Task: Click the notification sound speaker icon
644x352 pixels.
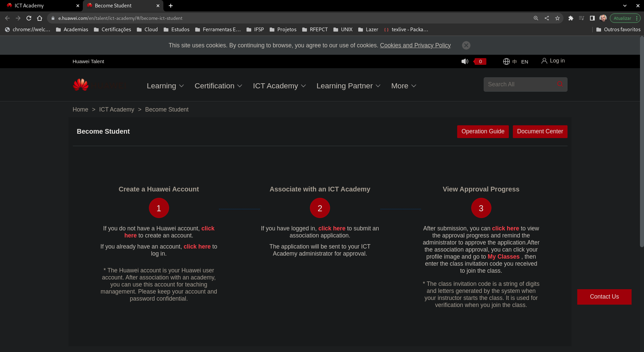Action: pyautogui.click(x=465, y=61)
